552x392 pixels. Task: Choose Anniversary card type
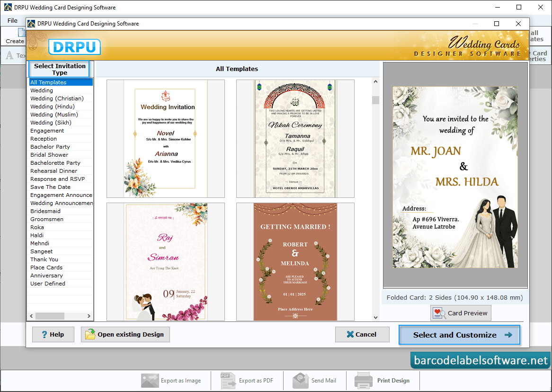61,276
